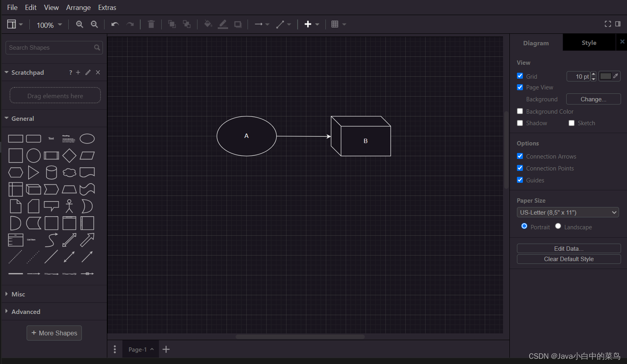Click the Clear Default Style button
The height and width of the screenshot is (364, 627).
[569, 259]
